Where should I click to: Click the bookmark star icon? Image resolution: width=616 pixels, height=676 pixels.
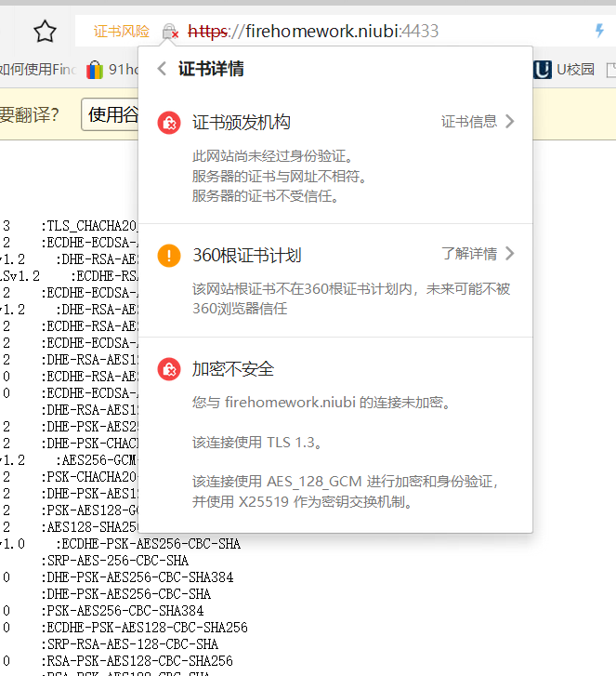click(x=45, y=32)
